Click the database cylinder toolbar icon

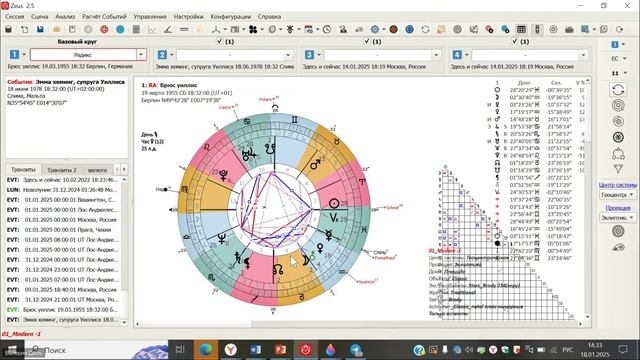pos(9,29)
